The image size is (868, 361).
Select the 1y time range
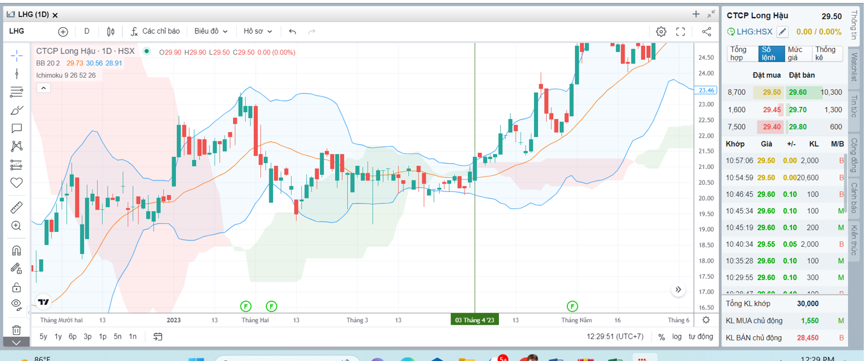pos(58,337)
